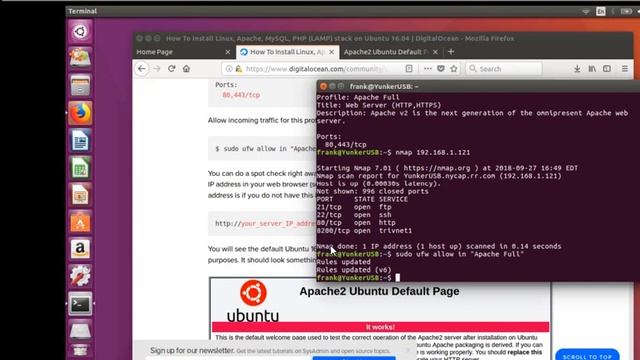This screenshot has height=360, width=640.
Task: Click the Apache2 Ubuntu Default Page image
Action: (380, 319)
